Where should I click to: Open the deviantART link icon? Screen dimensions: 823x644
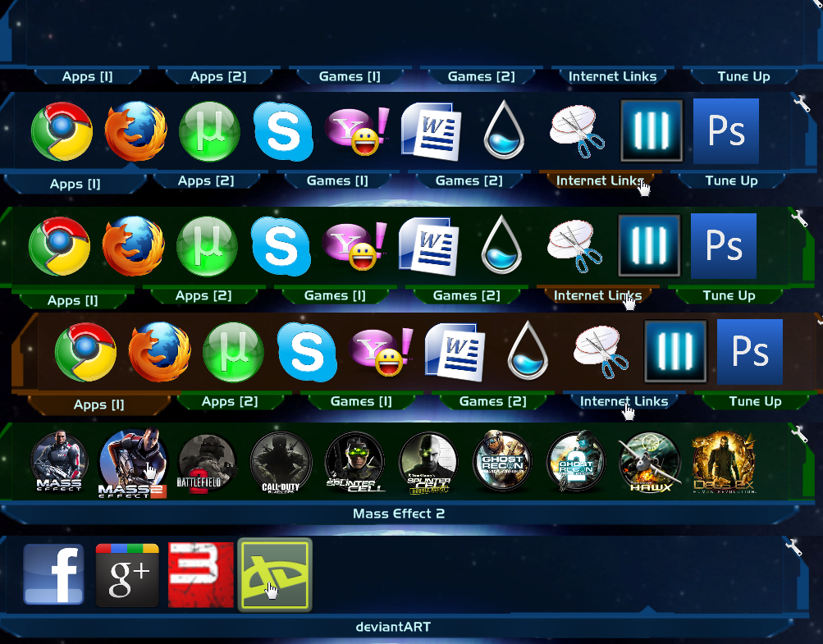tap(275, 575)
